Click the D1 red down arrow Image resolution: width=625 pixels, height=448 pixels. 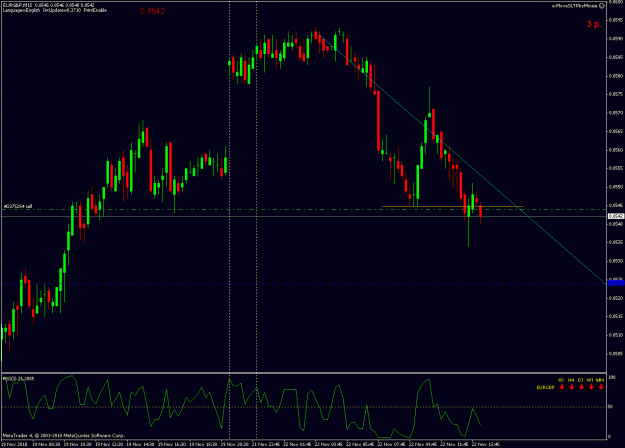point(581,387)
